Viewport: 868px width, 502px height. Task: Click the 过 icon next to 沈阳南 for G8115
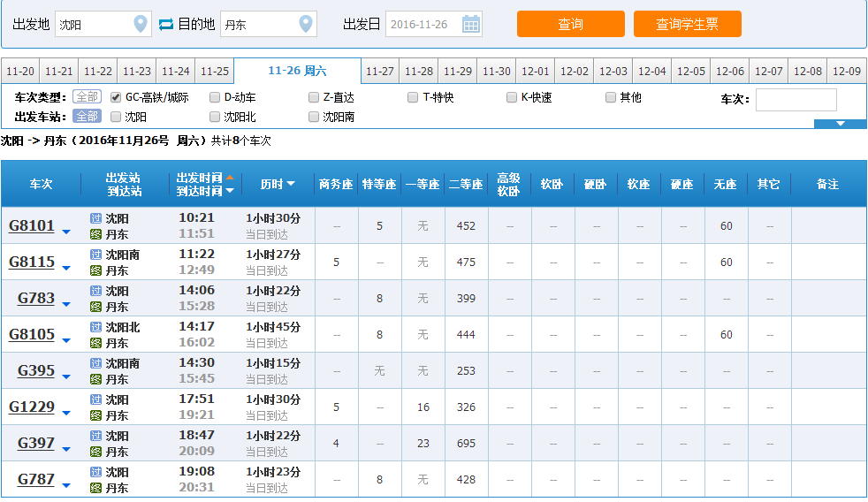click(x=95, y=255)
